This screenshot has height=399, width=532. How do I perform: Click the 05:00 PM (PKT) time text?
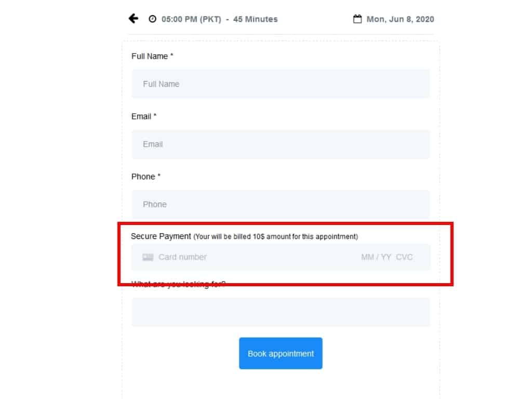[191, 19]
